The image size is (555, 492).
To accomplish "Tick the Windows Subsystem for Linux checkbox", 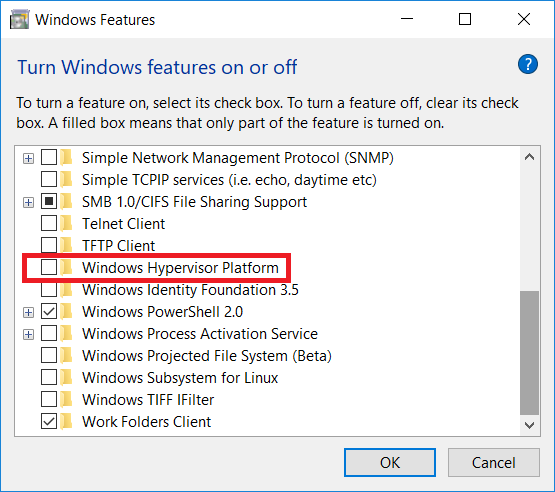I will (49, 377).
